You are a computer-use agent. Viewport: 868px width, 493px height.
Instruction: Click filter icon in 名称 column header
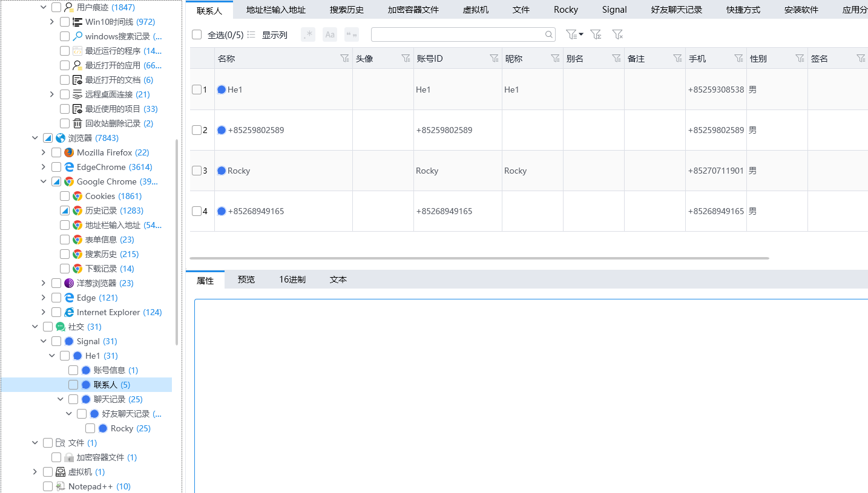344,59
